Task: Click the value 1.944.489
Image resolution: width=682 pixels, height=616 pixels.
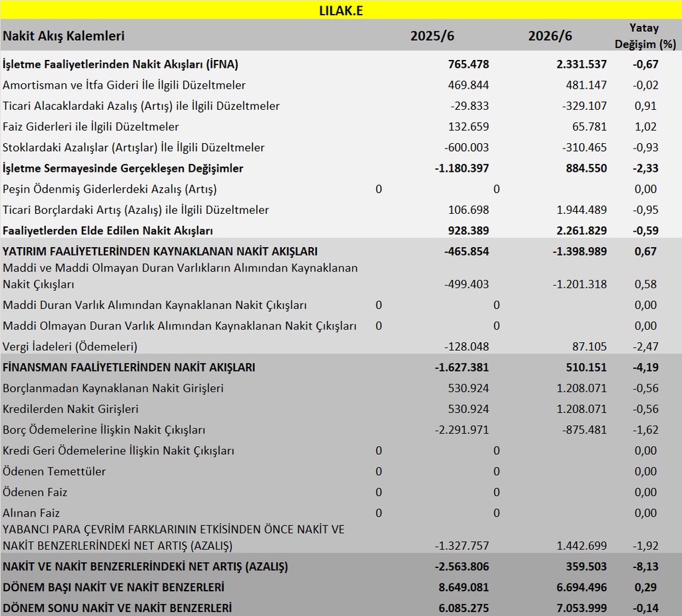Action: click(x=581, y=210)
